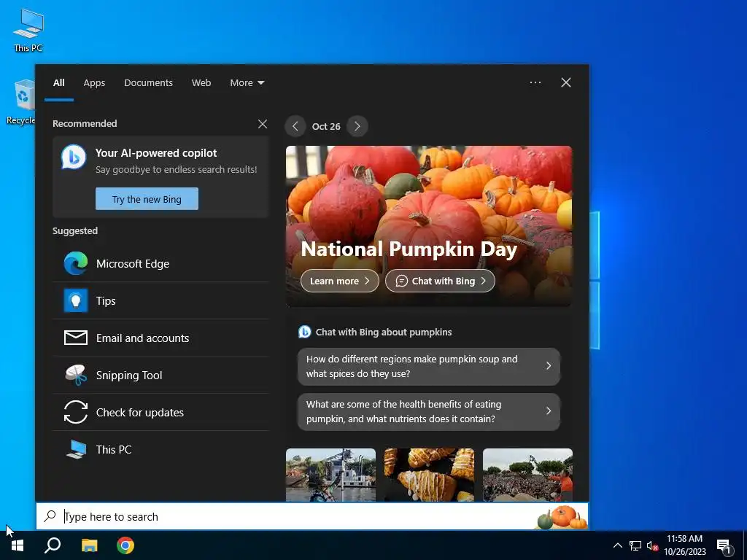Click National Pumpkin Day title
This screenshot has height=560, width=747.
click(x=409, y=249)
